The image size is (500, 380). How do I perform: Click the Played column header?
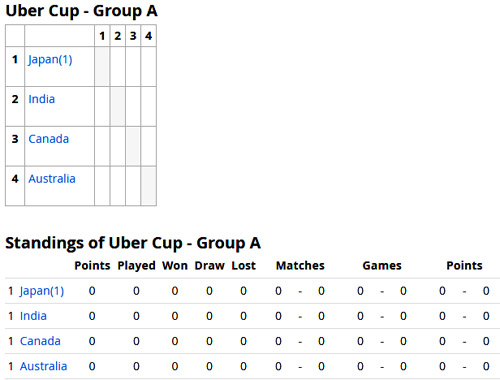(x=136, y=266)
